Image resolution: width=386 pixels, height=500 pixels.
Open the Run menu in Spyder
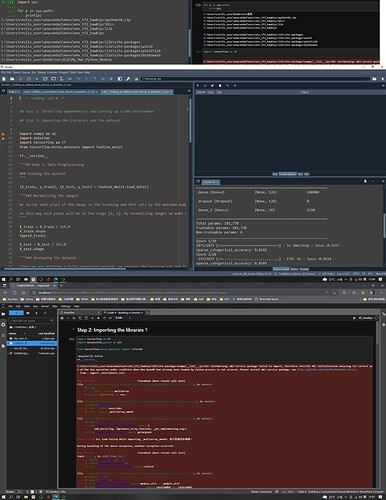(34, 72)
